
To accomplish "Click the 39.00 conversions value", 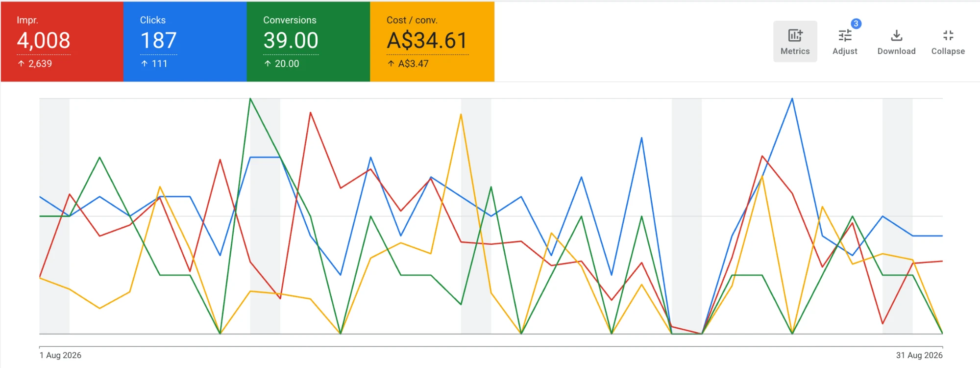I will 291,40.
